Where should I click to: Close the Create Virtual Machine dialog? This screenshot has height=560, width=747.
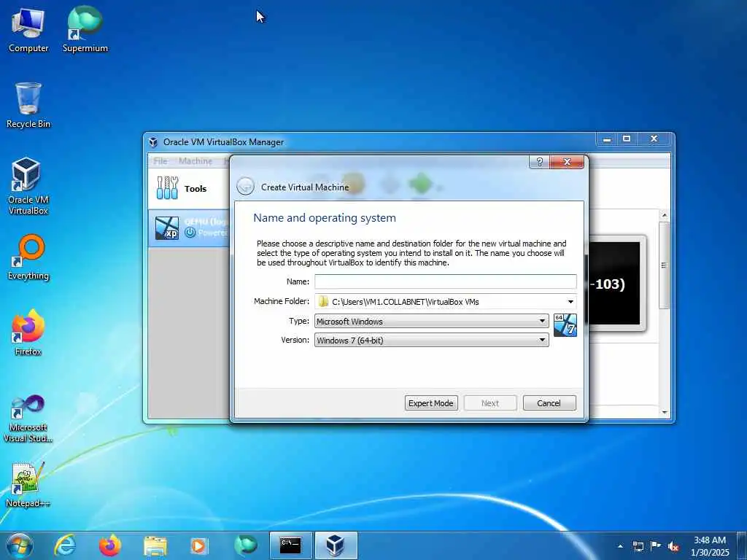pyautogui.click(x=567, y=162)
